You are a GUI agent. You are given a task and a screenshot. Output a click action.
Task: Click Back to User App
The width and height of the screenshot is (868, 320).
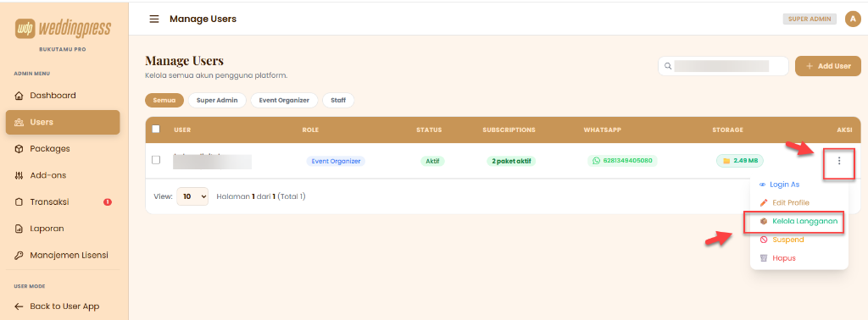pyautogui.click(x=63, y=306)
